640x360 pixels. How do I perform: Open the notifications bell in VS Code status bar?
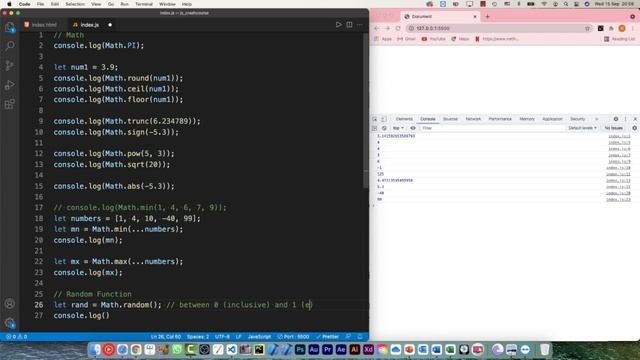coord(360,337)
